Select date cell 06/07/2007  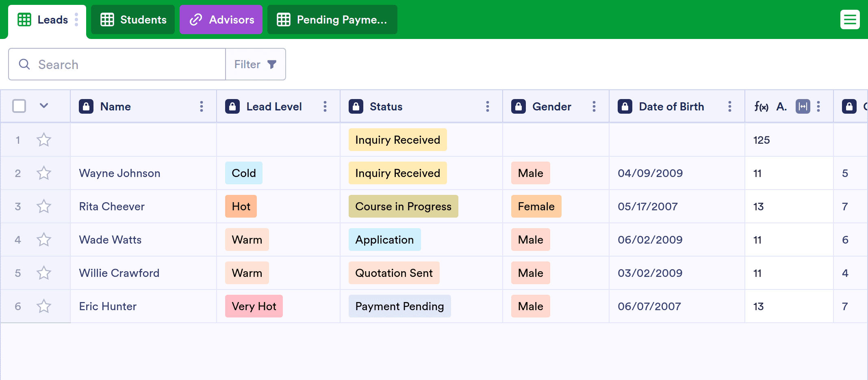pyautogui.click(x=677, y=306)
